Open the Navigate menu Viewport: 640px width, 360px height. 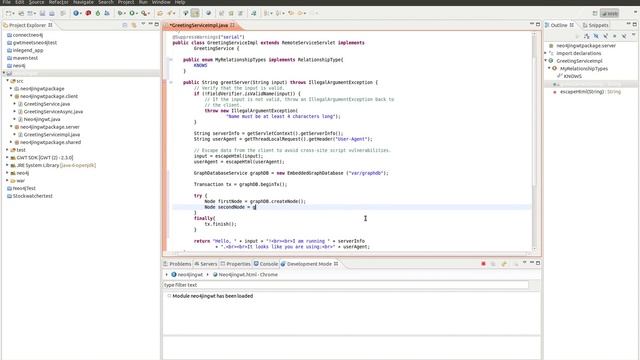pyautogui.click(x=83, y=2)
